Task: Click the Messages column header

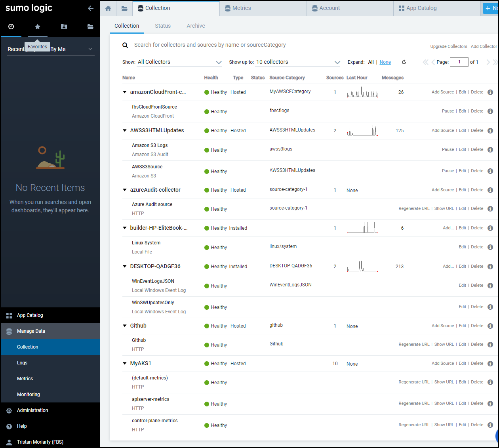Action: [392, 78]
